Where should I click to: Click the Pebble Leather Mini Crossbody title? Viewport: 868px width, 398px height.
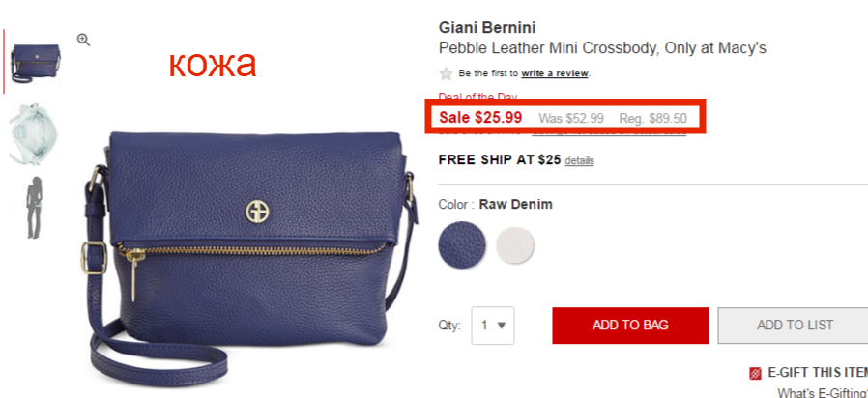(602, 48)
